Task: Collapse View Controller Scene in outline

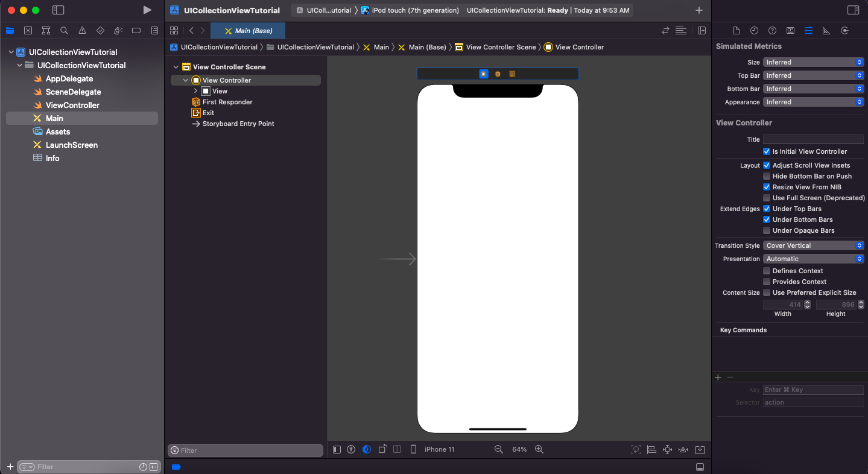Action: [x=176, y=67]
